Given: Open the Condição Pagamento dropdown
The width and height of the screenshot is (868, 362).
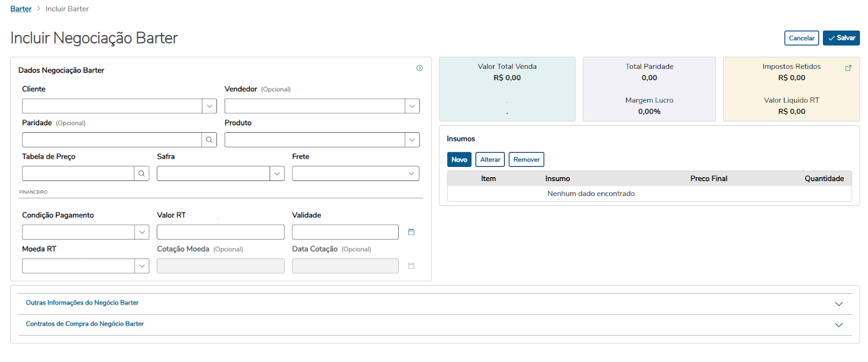Looking at the screenshot, I should (142, 232).
